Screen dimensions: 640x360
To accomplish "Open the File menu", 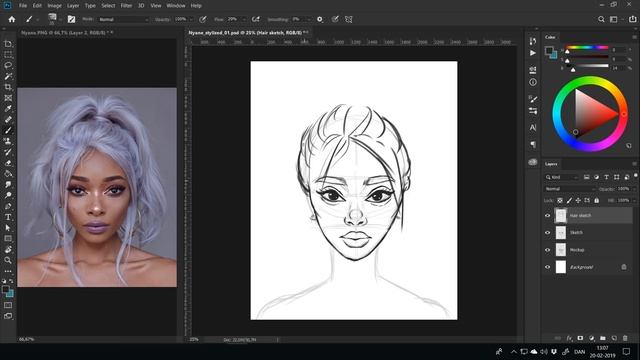I will pos(23,6).
